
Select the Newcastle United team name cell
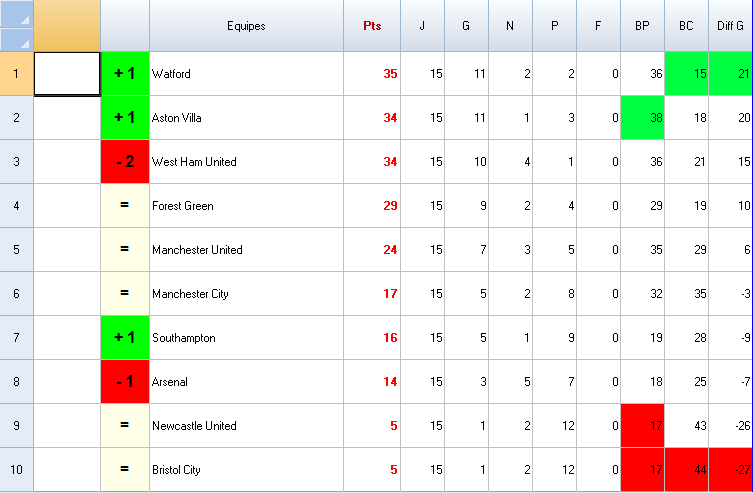pyautogui.click(x=246, y=426)
